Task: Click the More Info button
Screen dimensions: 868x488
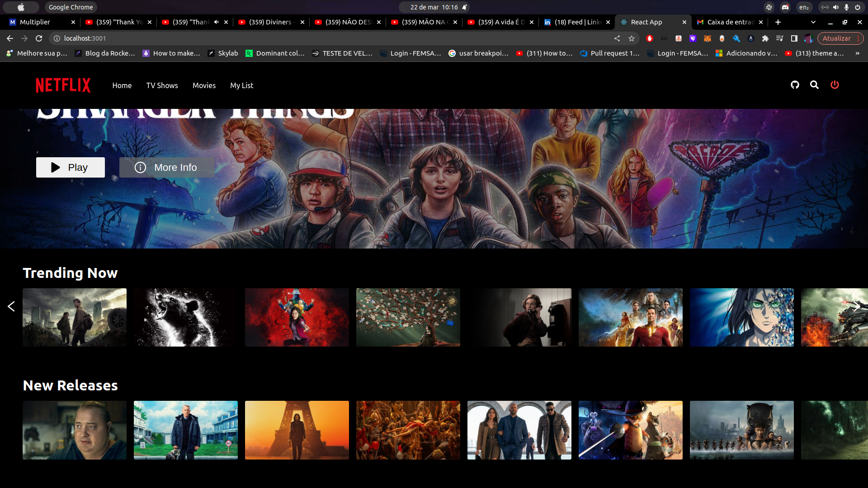Action: (166, 168)
